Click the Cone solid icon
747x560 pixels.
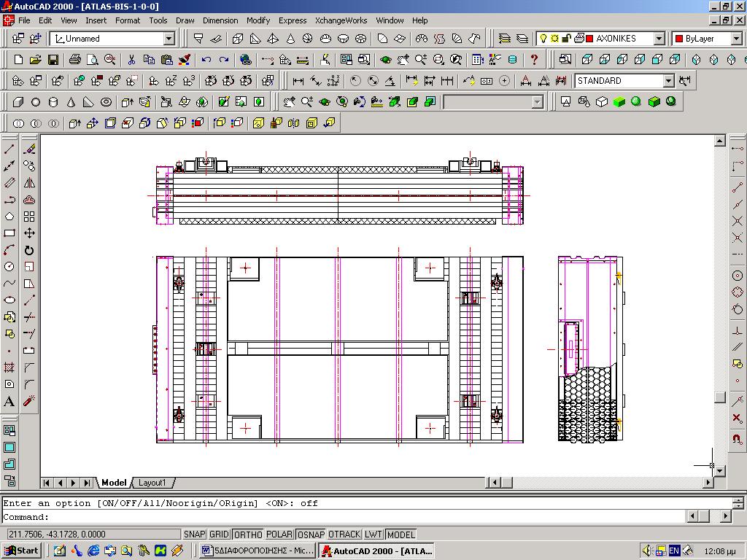[71, 102]
